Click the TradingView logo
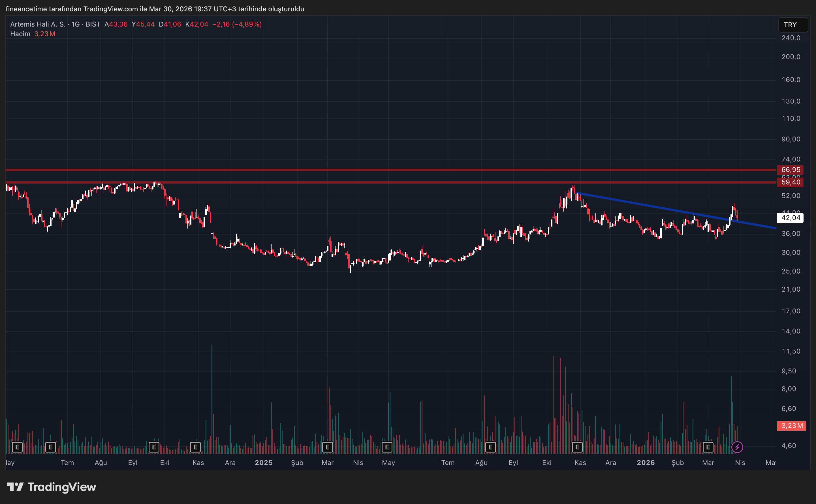The width and height of the screenshot is (816, 504). pos(51,487)
